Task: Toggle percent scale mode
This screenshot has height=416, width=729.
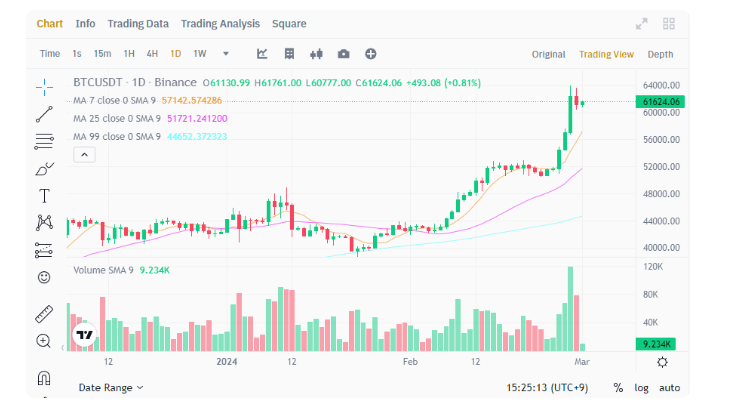Action: (618, 388)
